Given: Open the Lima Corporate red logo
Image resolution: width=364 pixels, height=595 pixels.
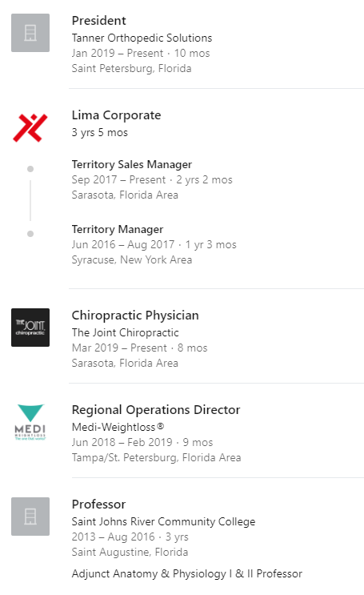Looking at the screenshot, I should [x=30, y=128].
